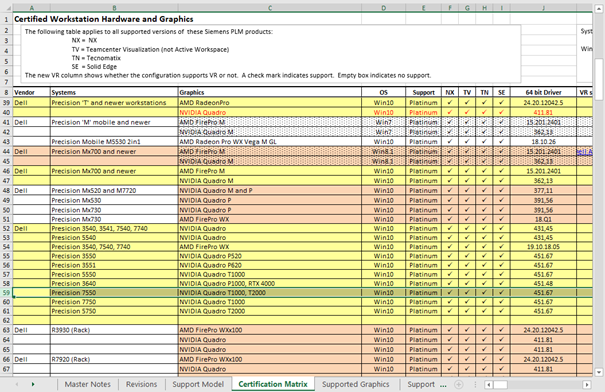Click the horizontal scrollbar thumb
The image size is (605, 392).
point(500,384)
